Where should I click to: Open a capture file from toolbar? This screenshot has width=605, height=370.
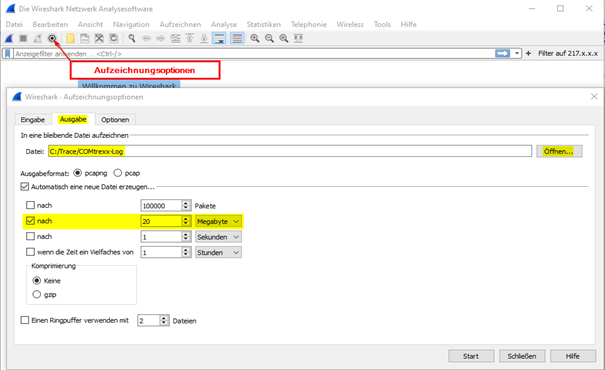click(x=70, y=38)
